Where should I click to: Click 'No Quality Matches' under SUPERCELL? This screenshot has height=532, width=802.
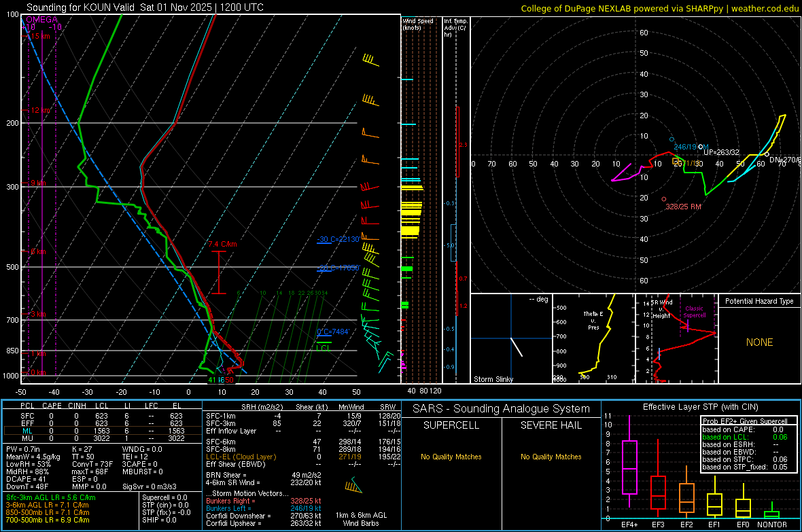451,457
